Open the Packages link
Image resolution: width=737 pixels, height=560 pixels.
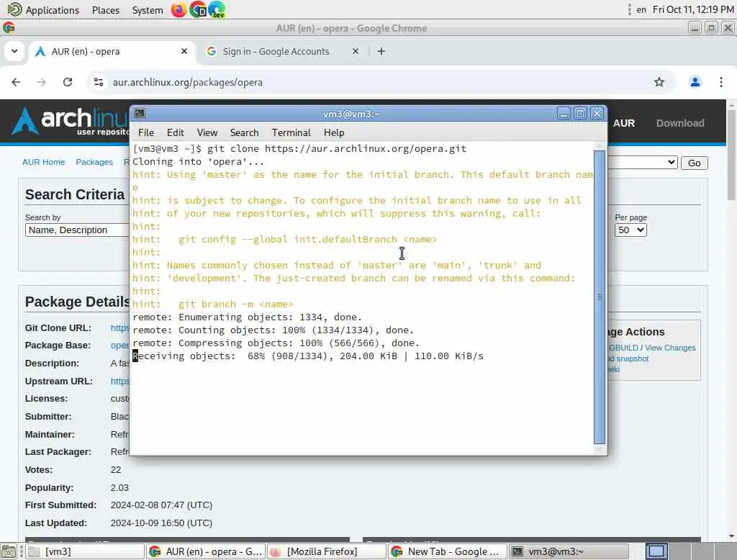pyautogui.click(x=94, y=162)
